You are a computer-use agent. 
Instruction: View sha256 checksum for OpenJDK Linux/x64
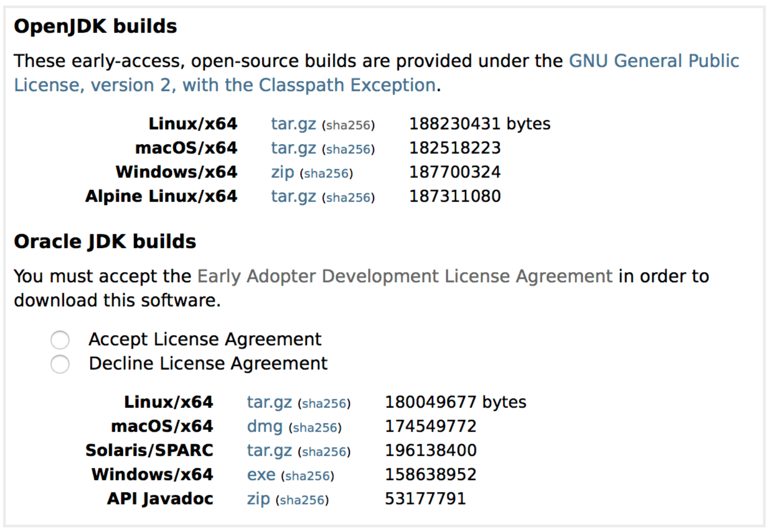point(348,125)
